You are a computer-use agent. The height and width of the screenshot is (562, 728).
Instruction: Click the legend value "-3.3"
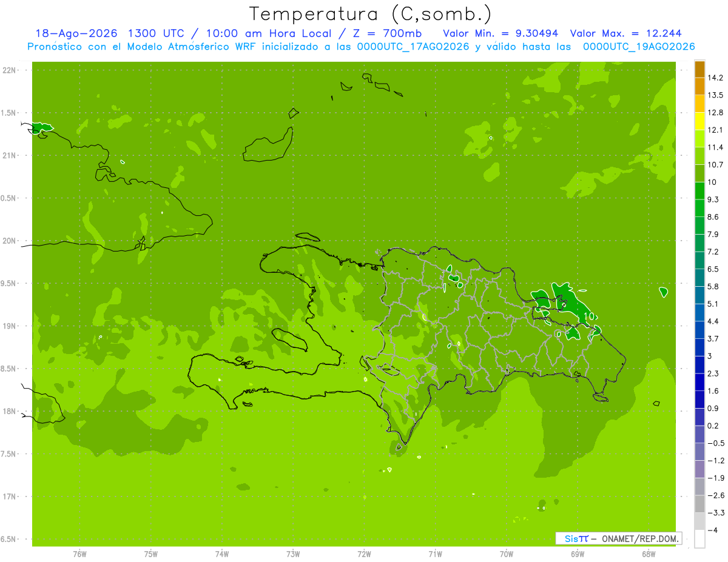715,512
